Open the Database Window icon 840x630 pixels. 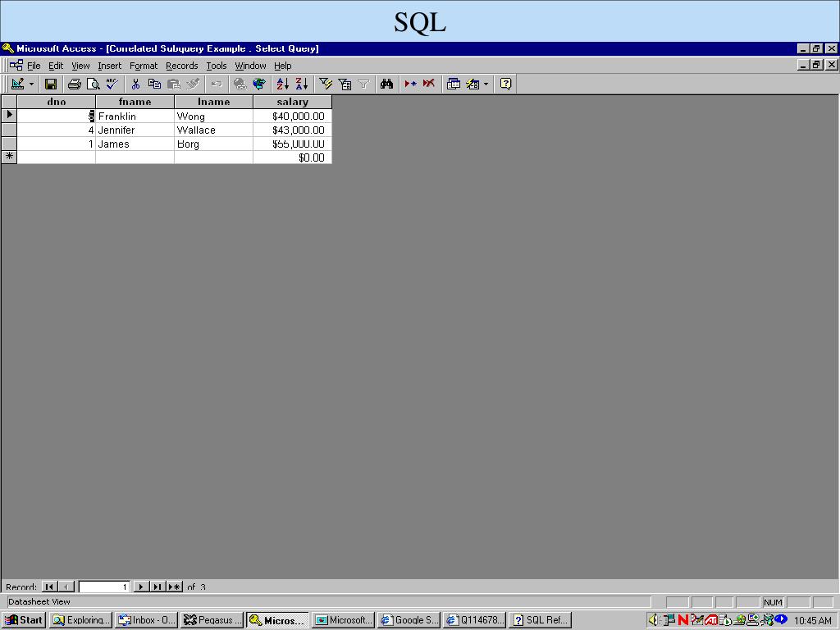(453, 84)
